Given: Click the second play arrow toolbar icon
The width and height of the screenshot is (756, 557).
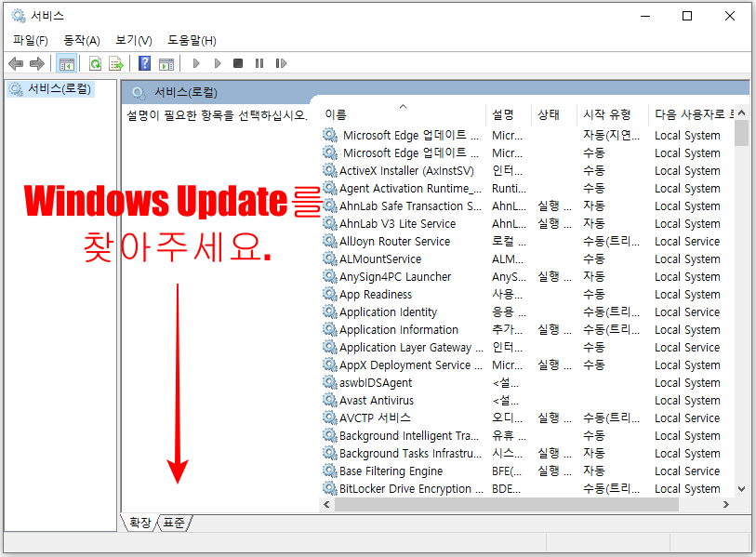Looking at the screenshot, I should 218,63.
